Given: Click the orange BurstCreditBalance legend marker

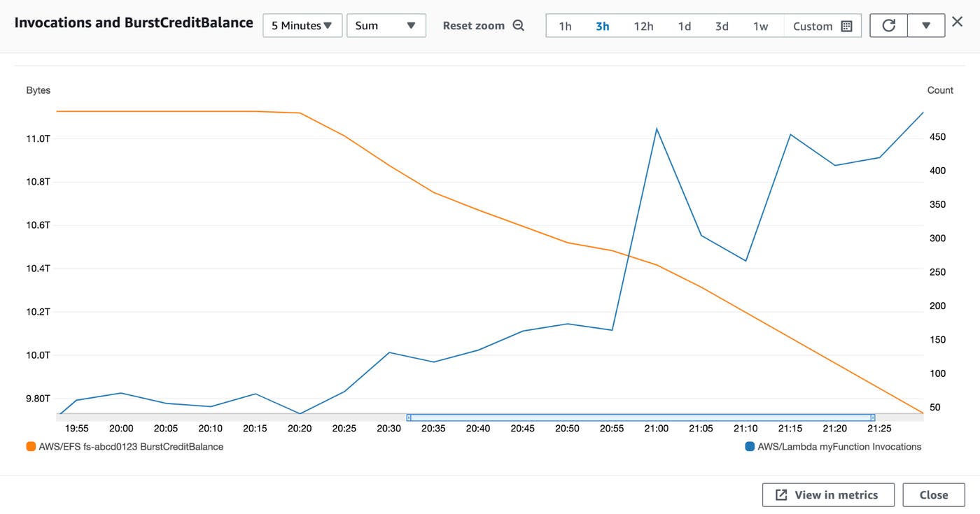Looking at the screenshot, I should click(29, 446).
